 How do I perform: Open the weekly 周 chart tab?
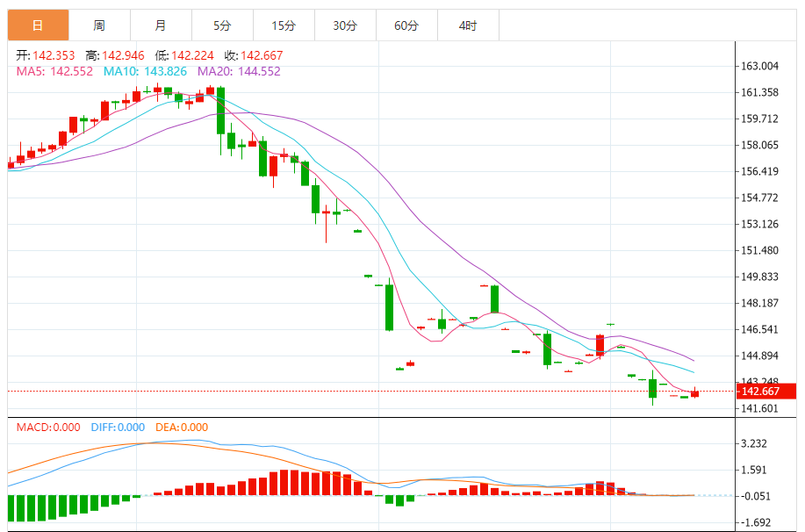tap(99, 25)
